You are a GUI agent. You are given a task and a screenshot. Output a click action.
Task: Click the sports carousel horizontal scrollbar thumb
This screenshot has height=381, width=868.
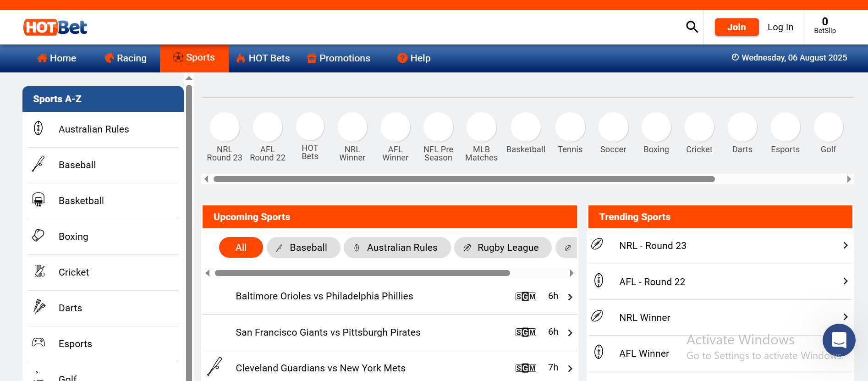(464, 179)
